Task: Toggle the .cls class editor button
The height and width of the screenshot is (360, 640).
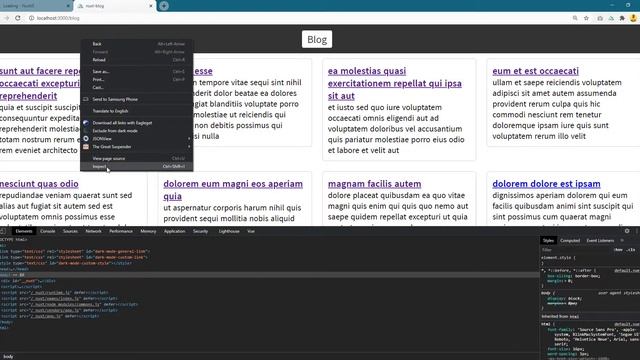Action: (631, 249)
